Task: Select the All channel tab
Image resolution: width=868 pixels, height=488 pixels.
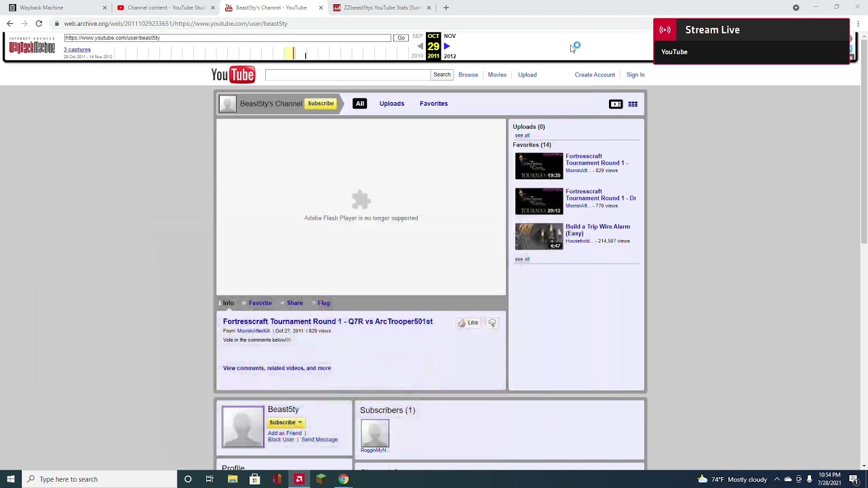Action: [x=360, y=104]
